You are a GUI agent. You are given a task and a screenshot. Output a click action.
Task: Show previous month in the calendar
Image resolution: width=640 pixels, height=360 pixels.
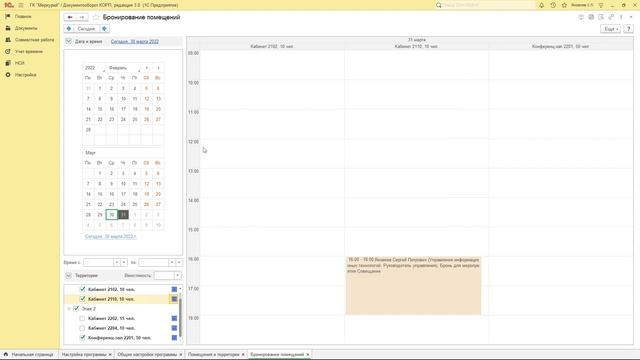pyautogui.click(x=147, y=68)
